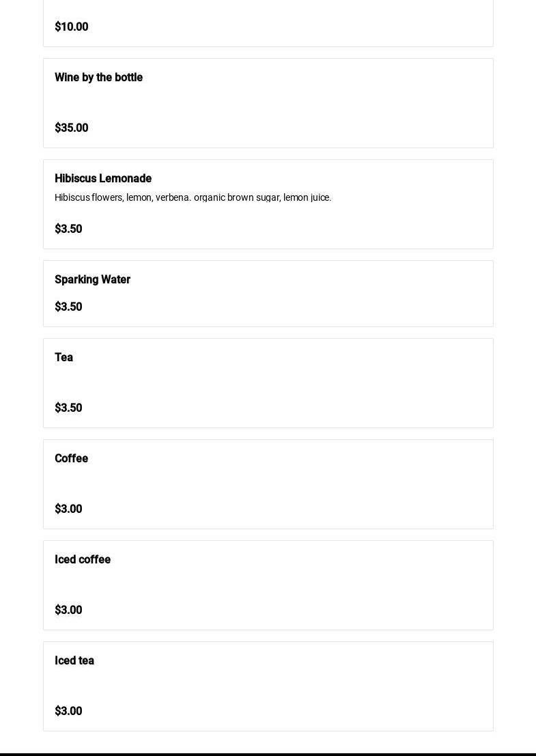536x756 pixels.
Task: Click the word 'Water' in the Sparking Water title
Action: (115, 279)
